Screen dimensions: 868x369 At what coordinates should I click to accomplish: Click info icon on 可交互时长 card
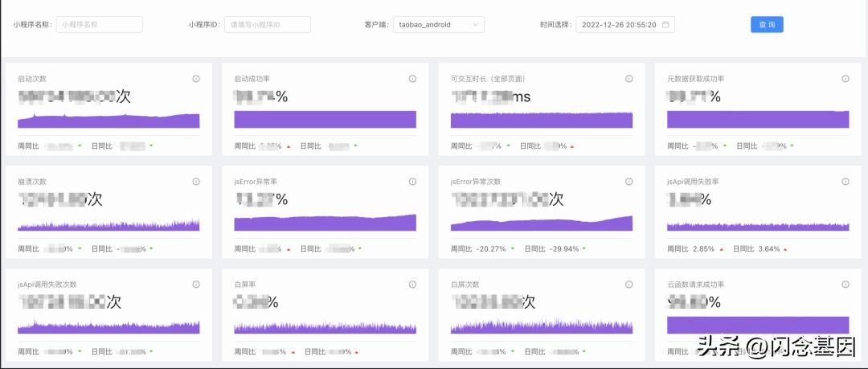pyautogui.click(x=628, y=79)
